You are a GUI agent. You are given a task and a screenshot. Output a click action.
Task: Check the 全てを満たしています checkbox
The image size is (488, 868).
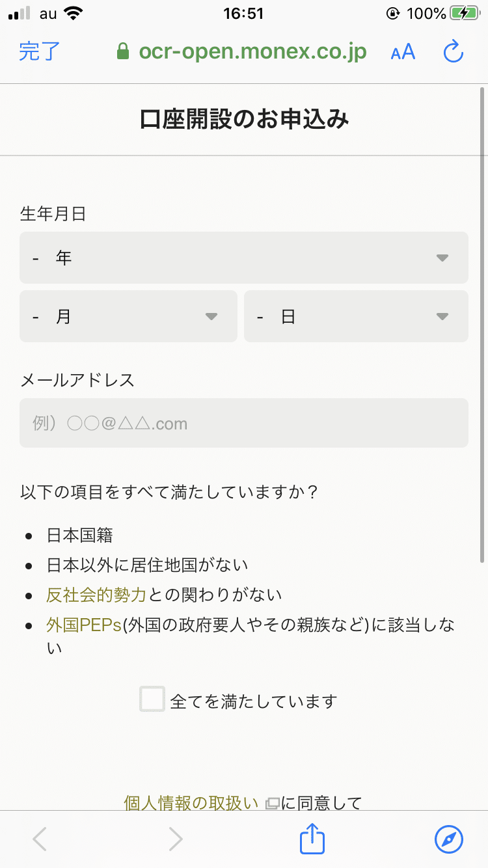point(152,699)
